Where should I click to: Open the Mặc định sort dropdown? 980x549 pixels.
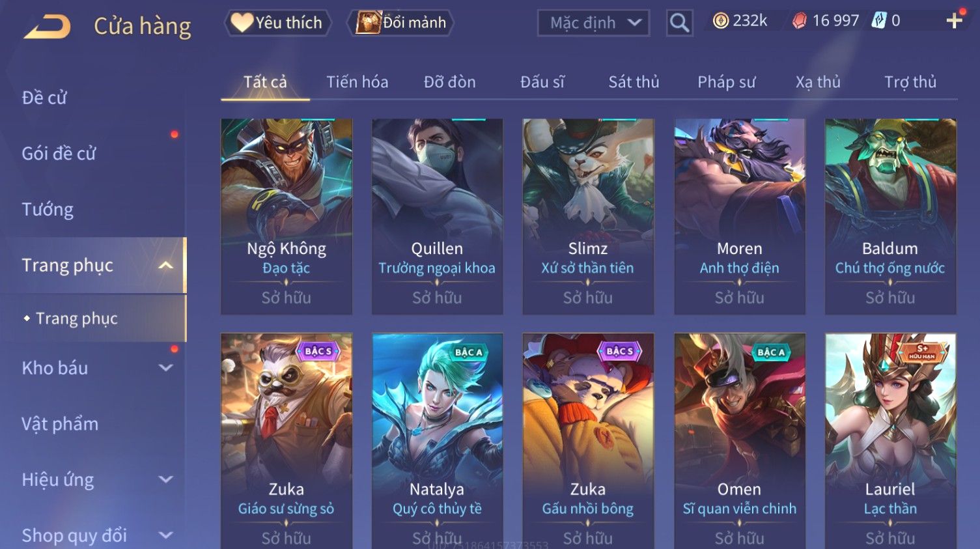[x=593, y=23]
